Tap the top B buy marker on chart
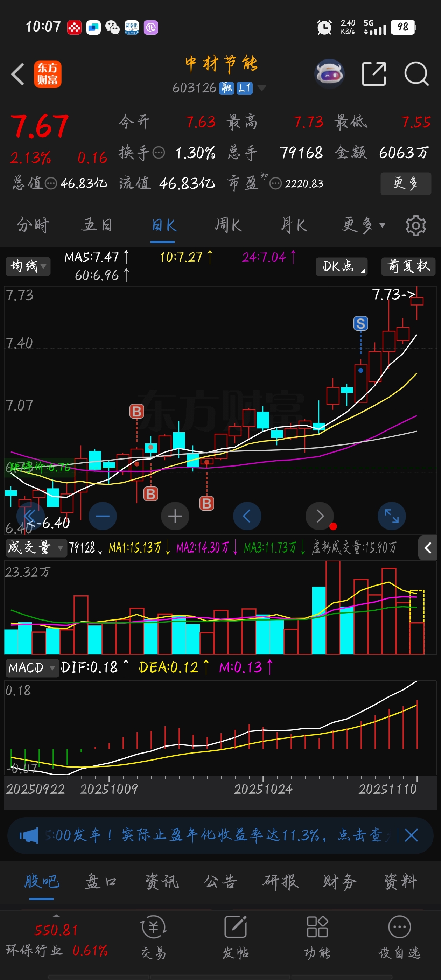The image size is (441, 980). click(x=136, y=411)
